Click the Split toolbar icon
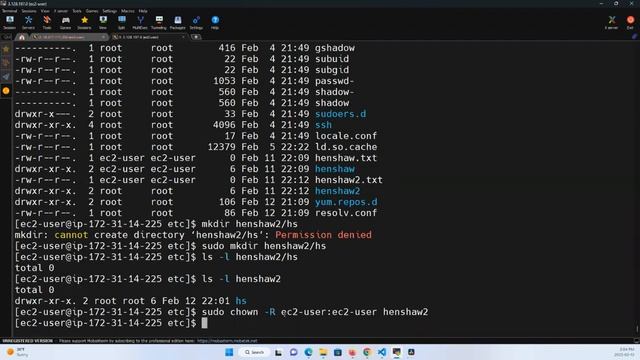640x360 pixels. click(x=122, y=22)
